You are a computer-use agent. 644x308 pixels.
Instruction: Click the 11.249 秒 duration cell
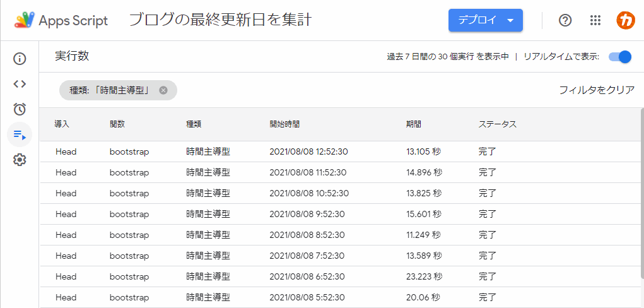[423, 235]
